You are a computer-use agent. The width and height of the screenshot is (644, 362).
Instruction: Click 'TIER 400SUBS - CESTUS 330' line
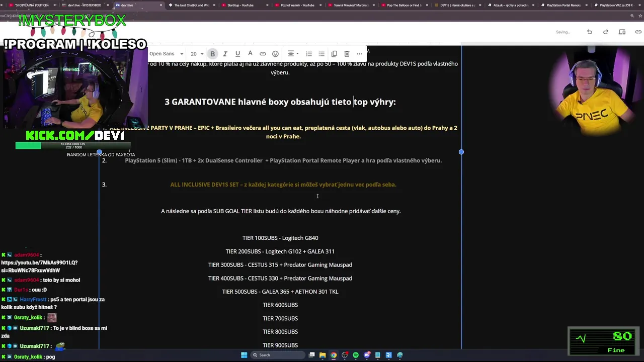click(x=280, y=278)
